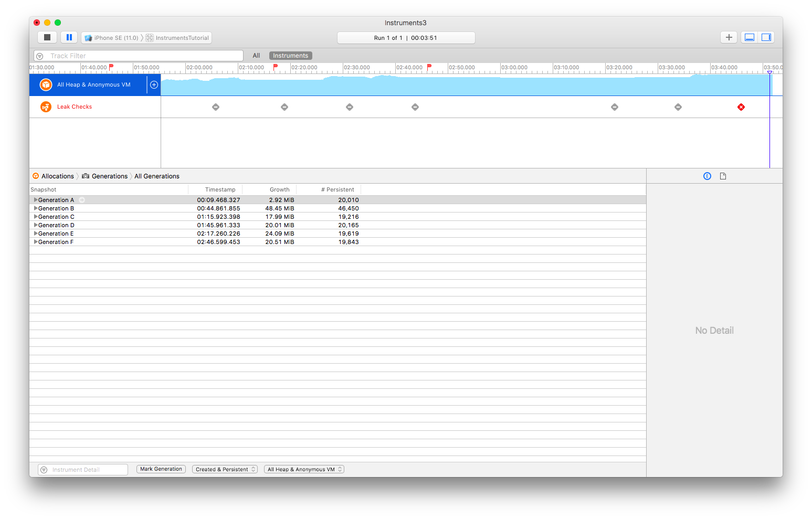Jump to the red flag near 02:10
This screenshot has height=519, width=812.
276,67
